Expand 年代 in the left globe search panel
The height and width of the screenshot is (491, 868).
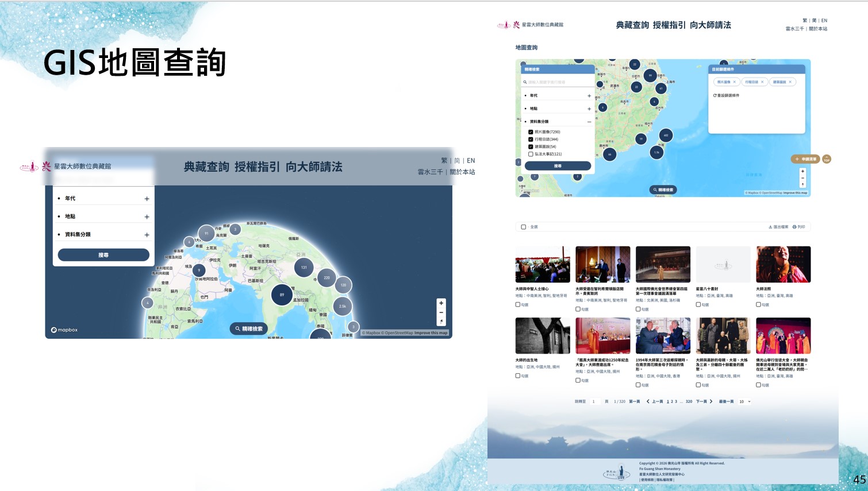[x=147, y=199]
